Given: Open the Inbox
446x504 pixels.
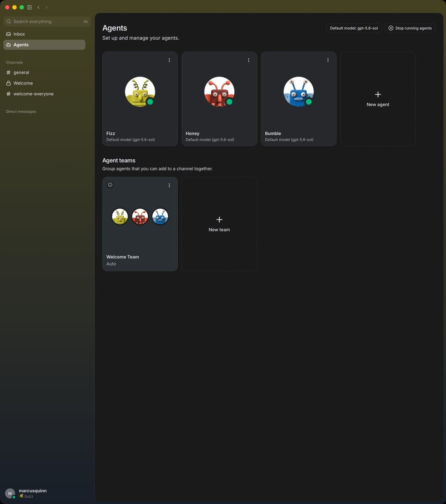Looking at the screenshot, I should click(x=44, y=34).
